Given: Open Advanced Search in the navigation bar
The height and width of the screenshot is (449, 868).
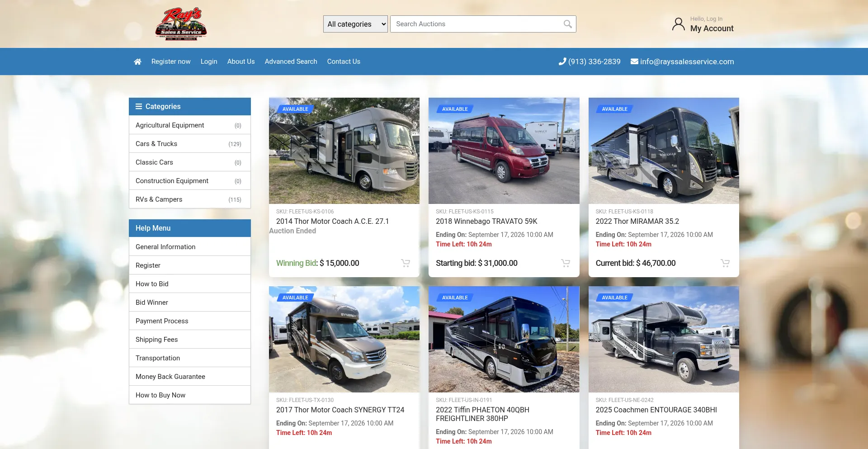Looking at the screenshot, I should (291, 61).
